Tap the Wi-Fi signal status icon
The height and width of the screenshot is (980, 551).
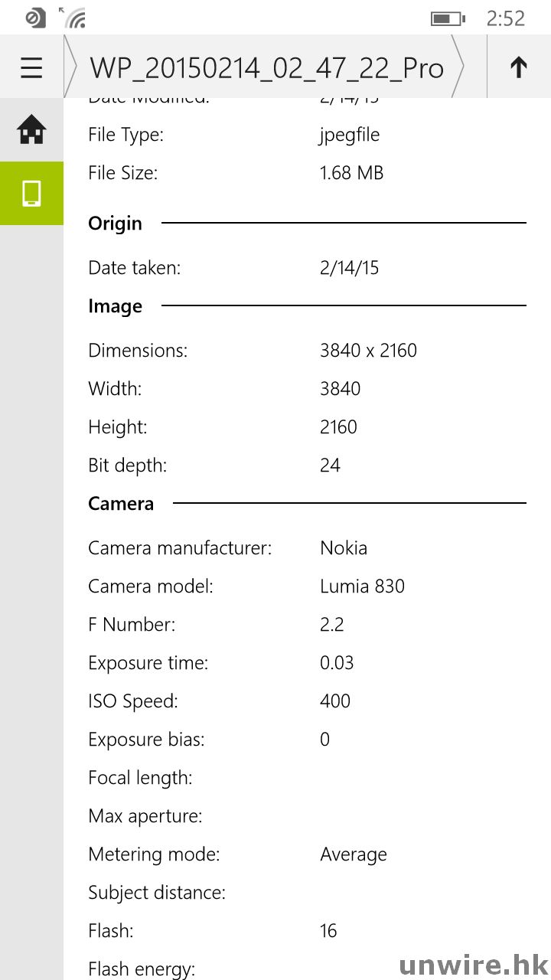pos(74,17)
